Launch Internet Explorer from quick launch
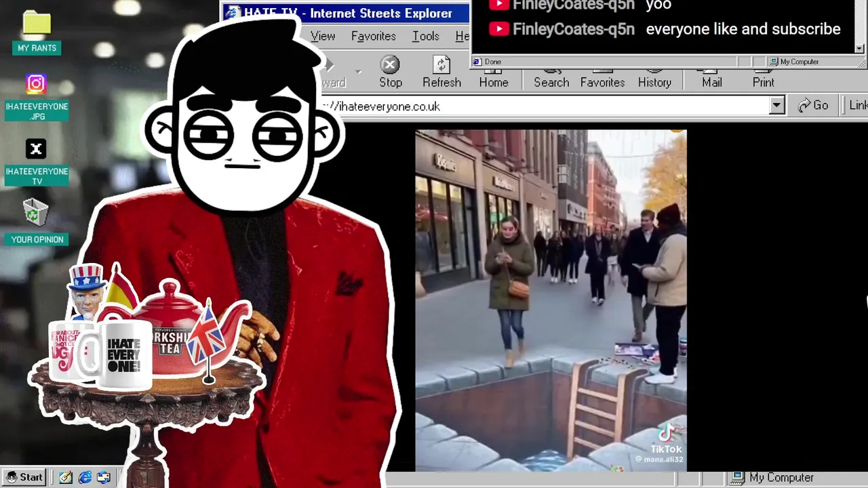868x488 pixels. pos(85,477)
